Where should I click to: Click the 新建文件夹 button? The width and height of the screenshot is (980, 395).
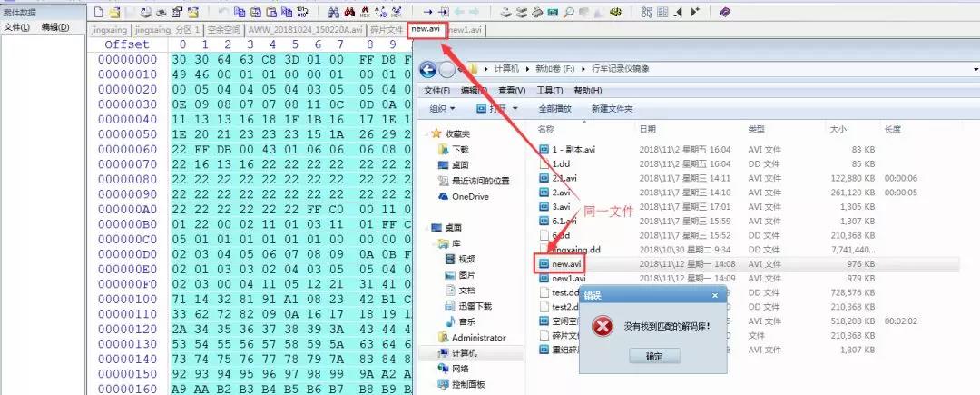click(612, 109)
